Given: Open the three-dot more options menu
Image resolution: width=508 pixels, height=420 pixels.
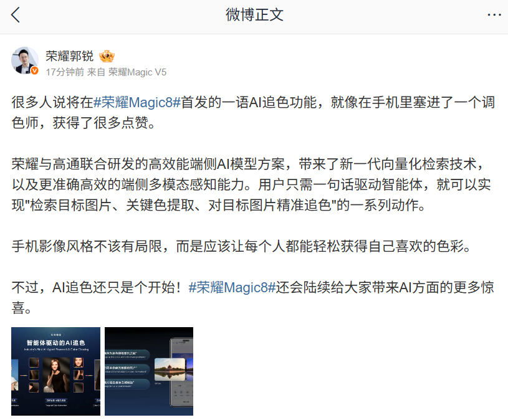Looking at the screenshot, I should point(494,15).
